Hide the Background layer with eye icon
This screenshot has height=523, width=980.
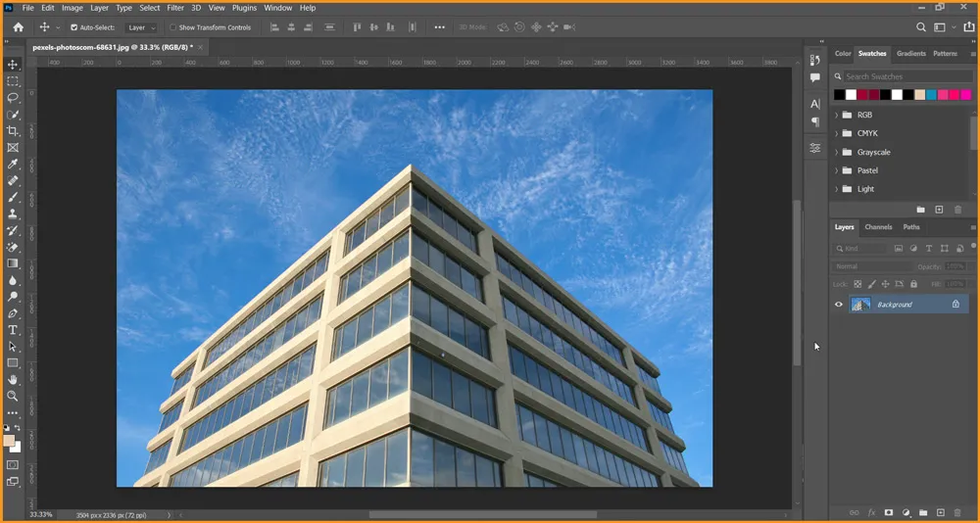pos(838,305)
